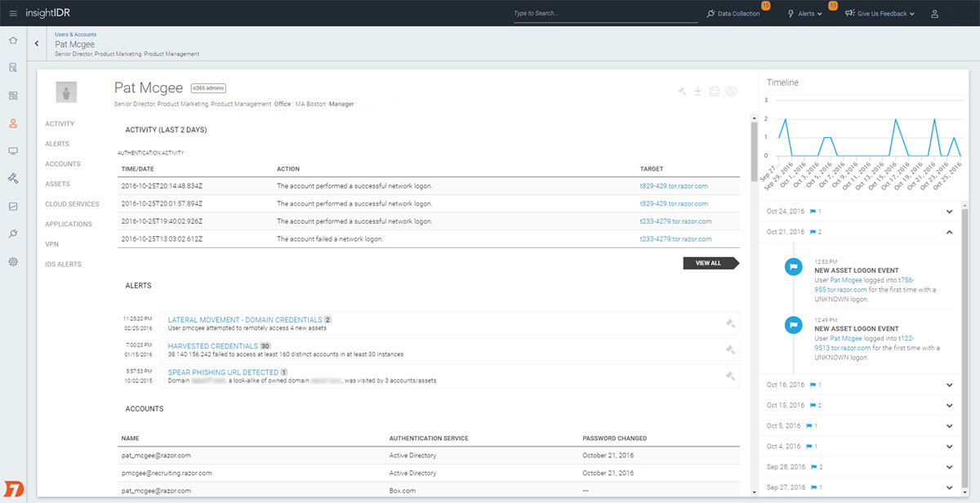Click the second New Asset Logon Event flag icon
Viewport: 980px width, 503px height.
[x=793, y=324]
